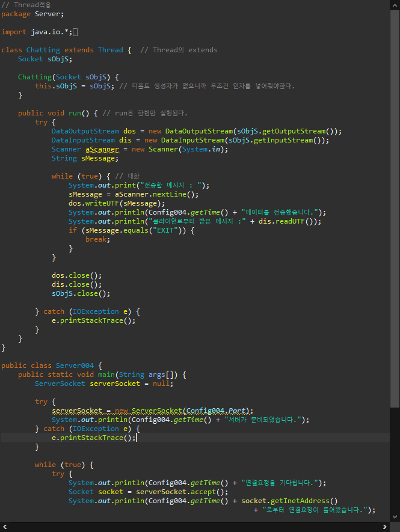This screenshot has width=400, height=532.
Task: Click the '// Thread의 extends' comment
Action: click(179, 50)
